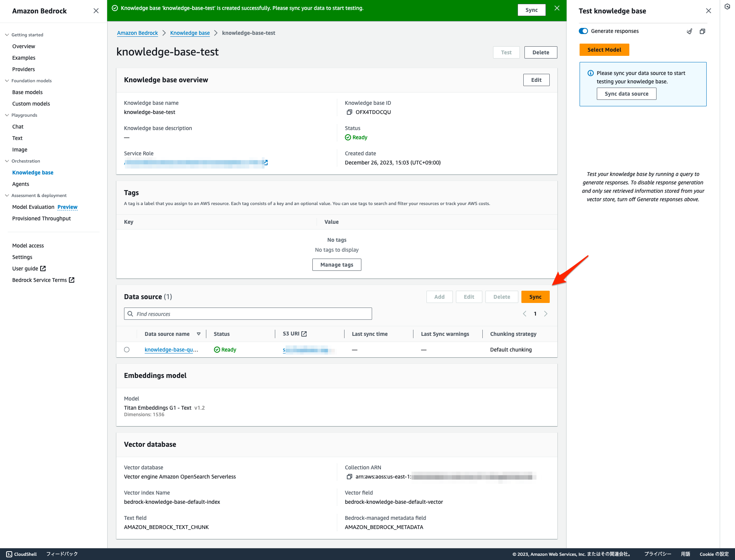Click the orange Sync button in Data source

click(x=535, y=297)
